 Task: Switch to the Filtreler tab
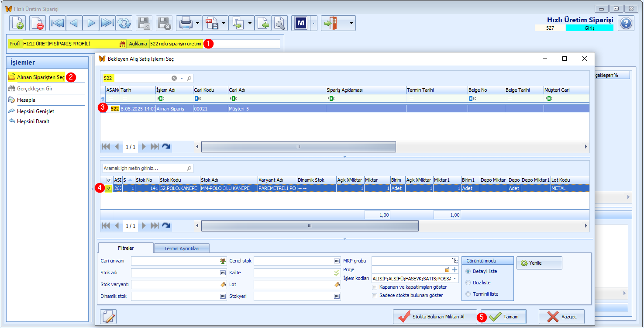pyautogui.click(x=126, y=248)
